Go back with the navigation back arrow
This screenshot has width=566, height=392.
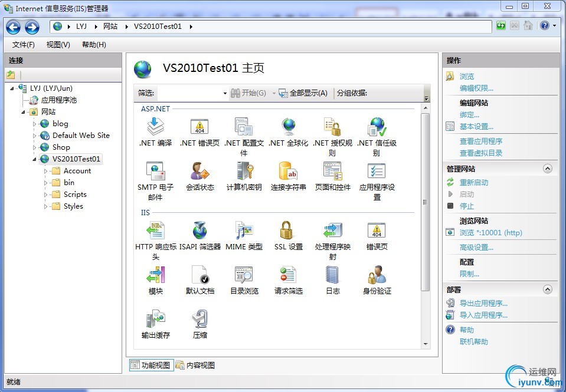13,27
